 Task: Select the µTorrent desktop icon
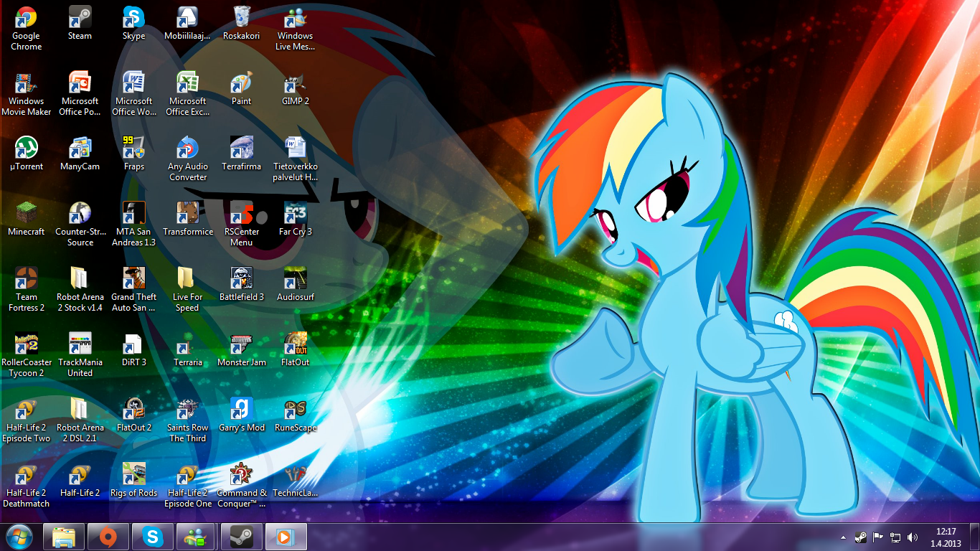(27, 154)
